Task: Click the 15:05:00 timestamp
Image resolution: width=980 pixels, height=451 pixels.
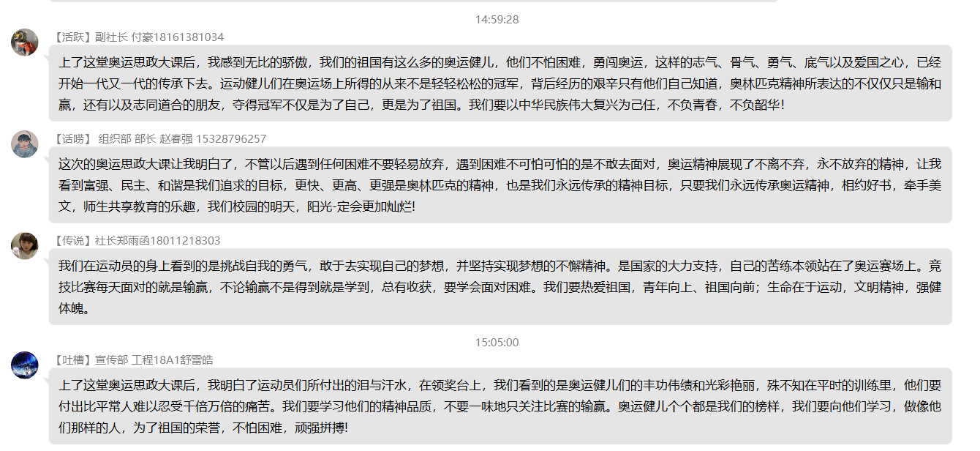Action: (x=497, y=343)
